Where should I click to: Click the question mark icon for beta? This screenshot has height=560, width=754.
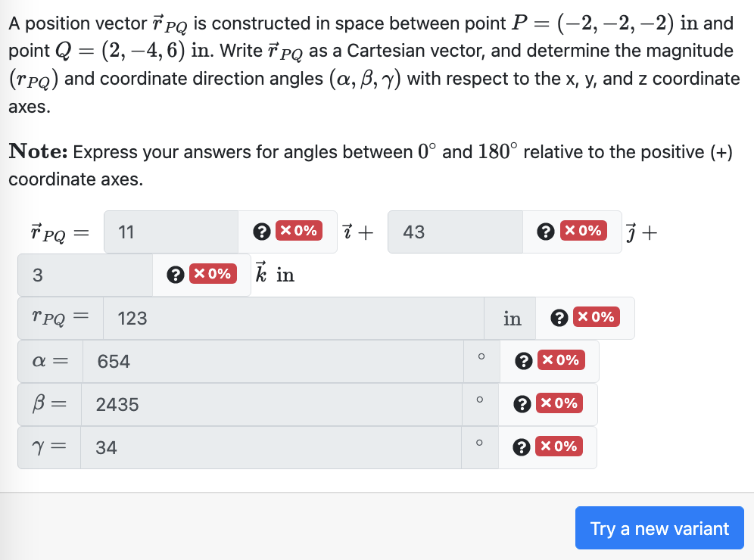pyautogui.click(x=522, y=404)
